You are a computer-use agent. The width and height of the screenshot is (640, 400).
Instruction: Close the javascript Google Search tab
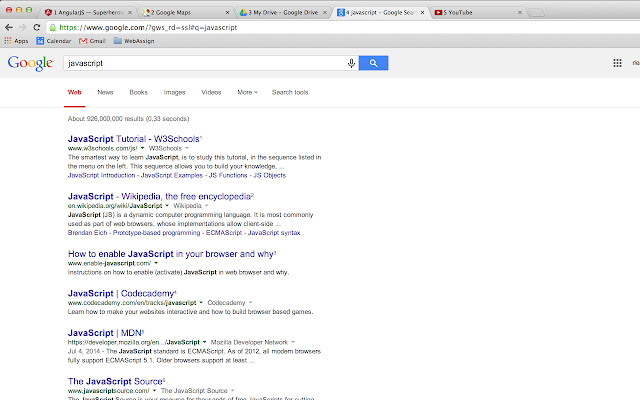click(x=422, y=13)
